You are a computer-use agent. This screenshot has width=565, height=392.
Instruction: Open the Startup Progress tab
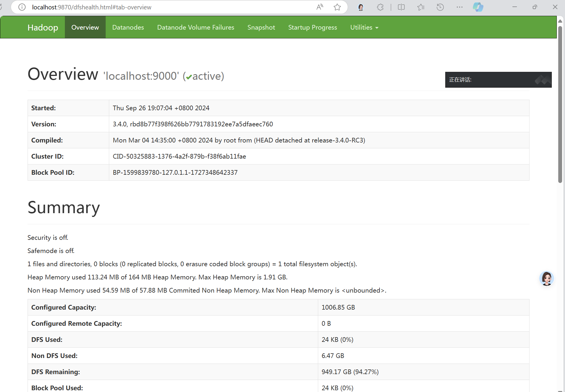tap(313, 27)
